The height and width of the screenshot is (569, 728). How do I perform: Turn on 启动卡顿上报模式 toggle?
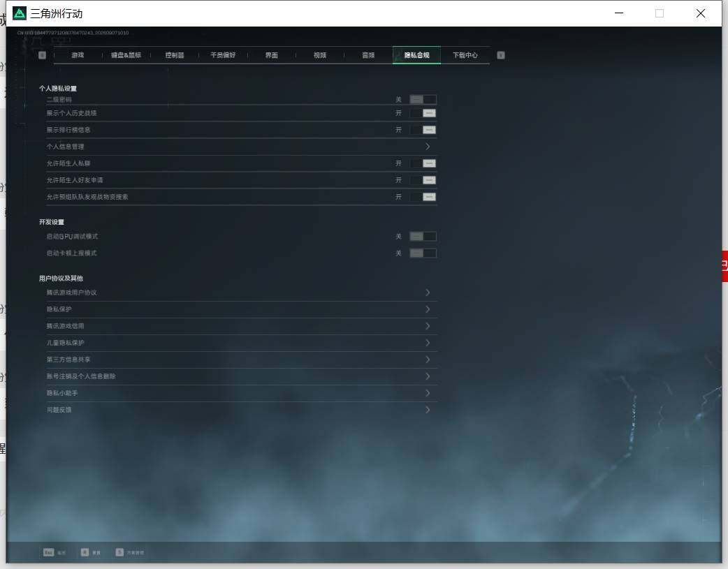point(423,253)
